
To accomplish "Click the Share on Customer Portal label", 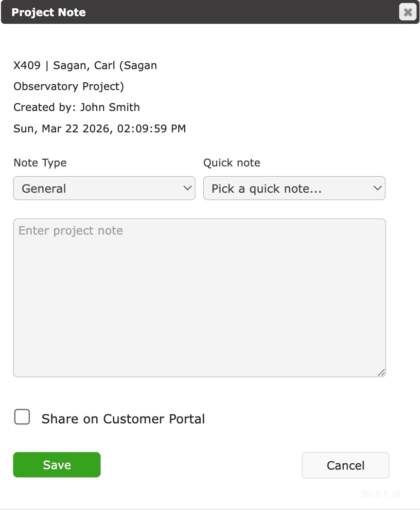I will pos(123,419).
